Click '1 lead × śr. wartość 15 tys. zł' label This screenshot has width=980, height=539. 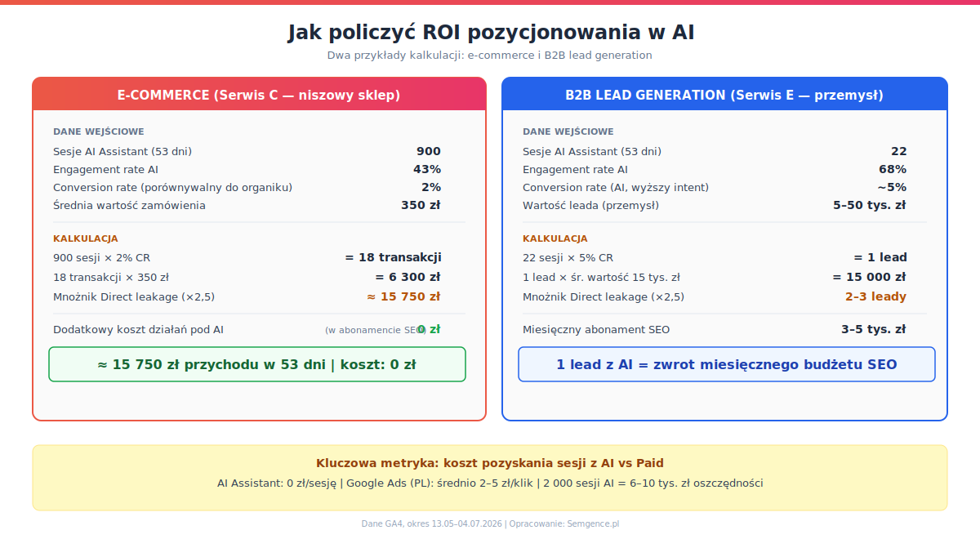coord(601,277)
